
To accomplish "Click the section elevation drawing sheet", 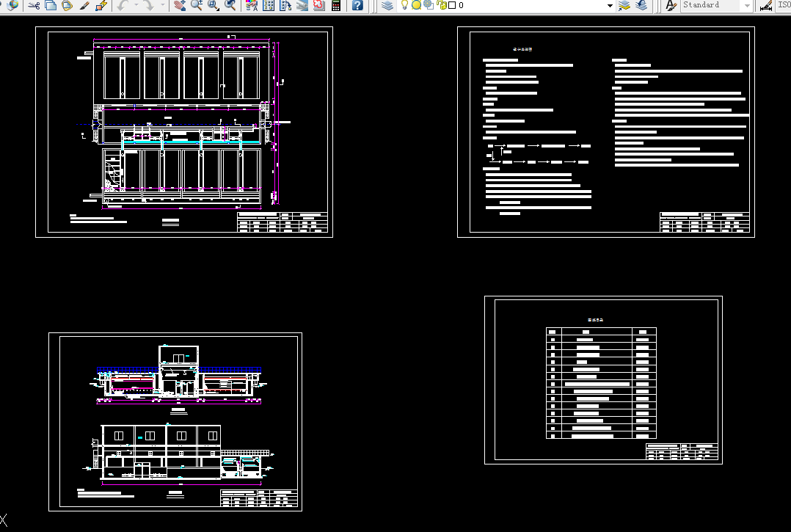I will (175, 422).
